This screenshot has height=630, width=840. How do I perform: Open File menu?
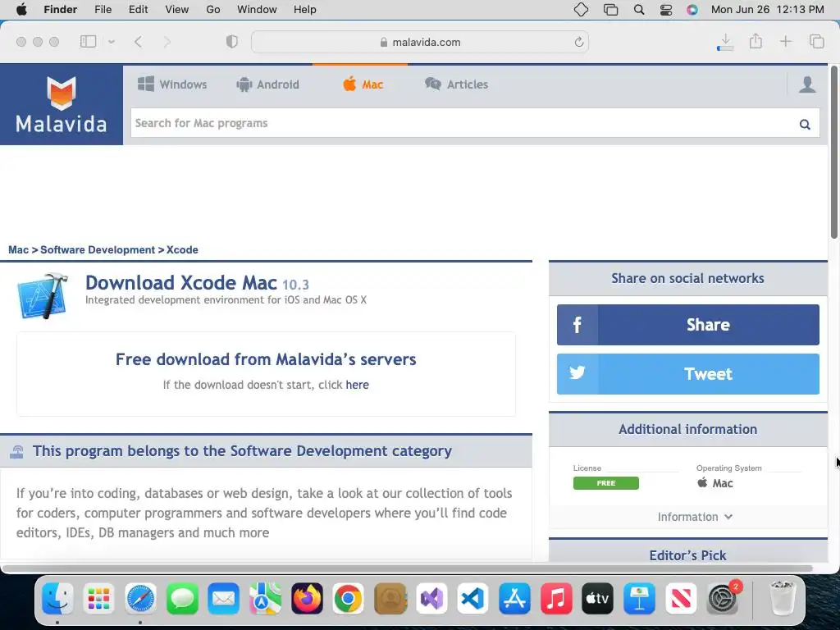pyautogui.click(x=103, y=9)
